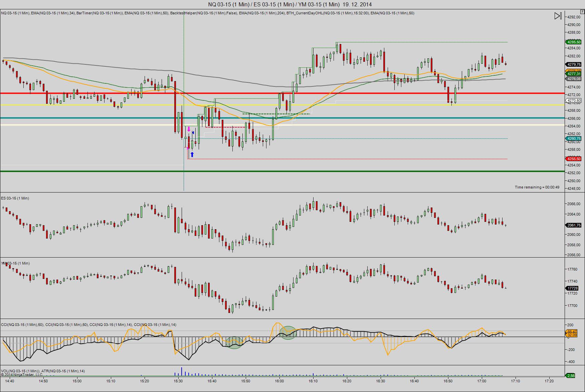Select the green 2,56 ATR value marker
Viewport: 585px width, 392px height.
point(571,376)
